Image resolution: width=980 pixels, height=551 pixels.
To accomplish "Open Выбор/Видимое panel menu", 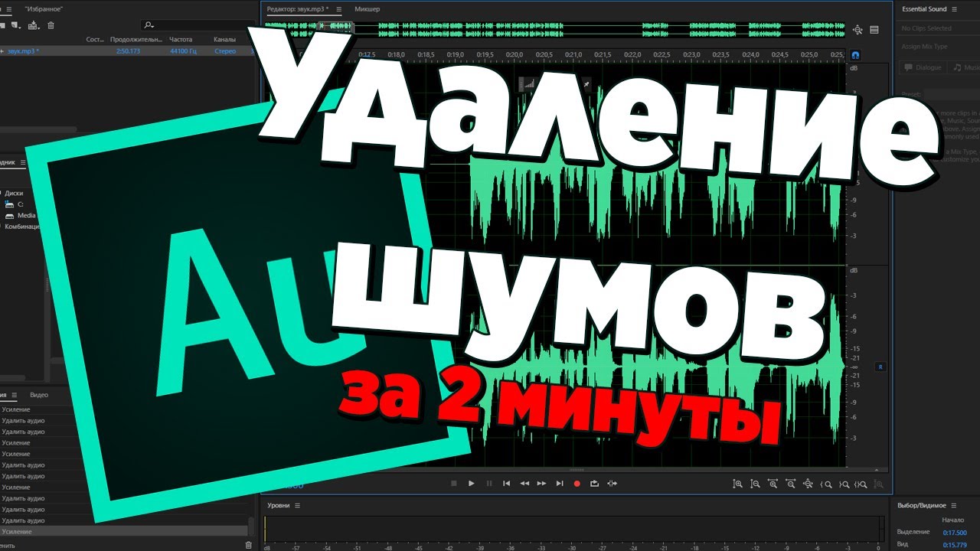I will 954,506.
